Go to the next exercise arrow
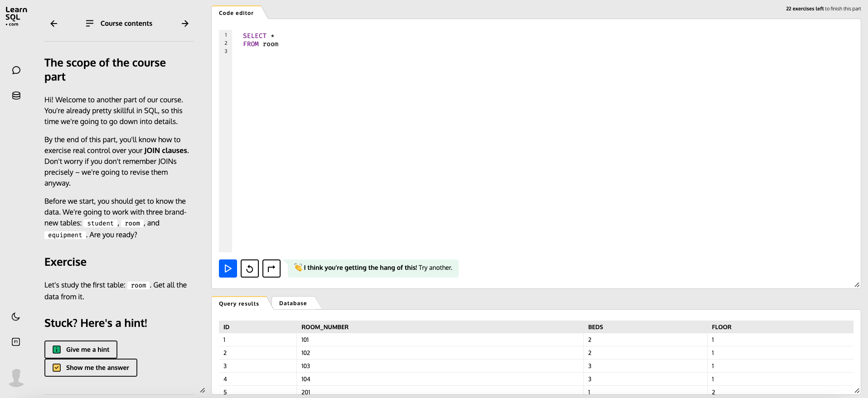Viewport: 868px width, 398px height. [185, 24]
